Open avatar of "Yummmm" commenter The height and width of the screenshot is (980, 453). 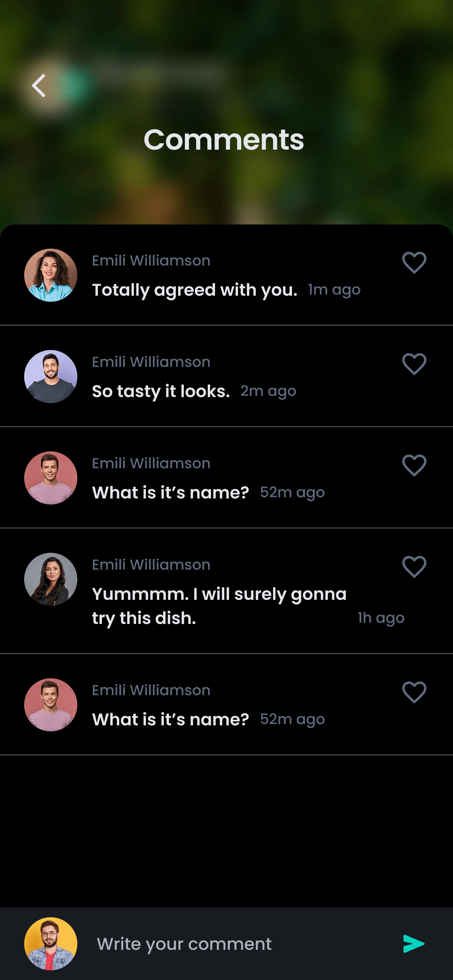point(51,579)
